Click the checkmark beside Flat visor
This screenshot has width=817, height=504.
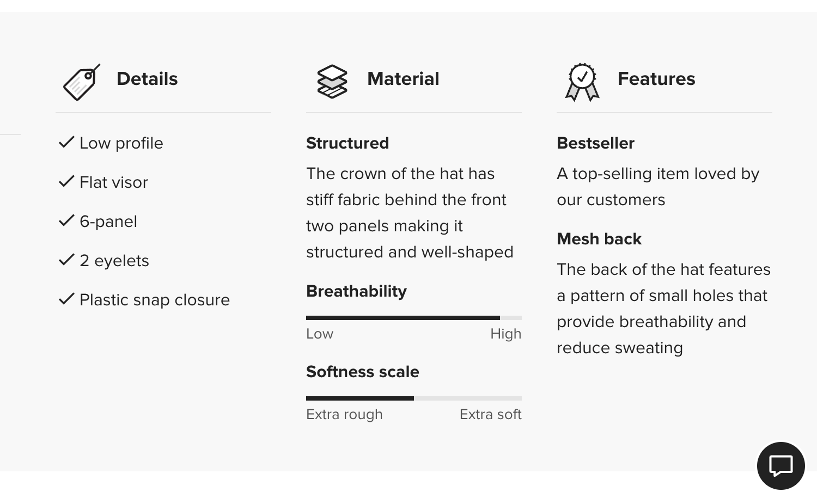tap(66, 182)
